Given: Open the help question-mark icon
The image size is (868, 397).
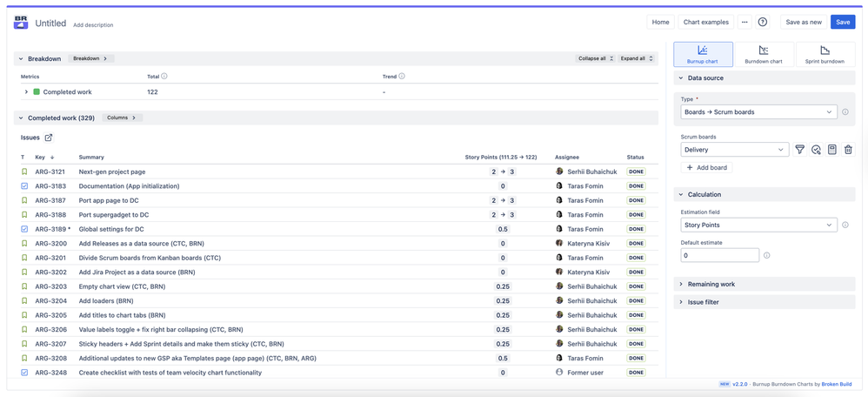Looking at the screenshot, I should [763, 22].
